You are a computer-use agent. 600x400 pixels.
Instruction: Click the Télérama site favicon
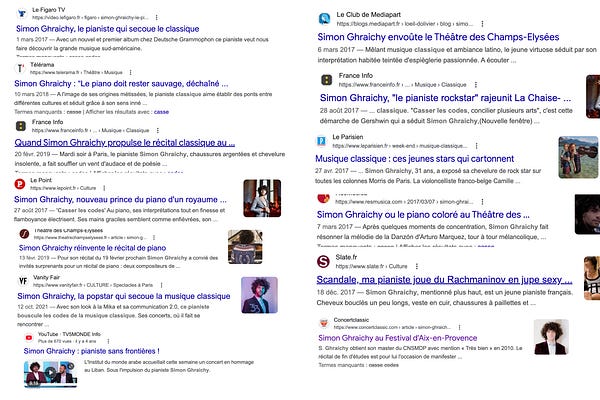(x=20, y=69)
